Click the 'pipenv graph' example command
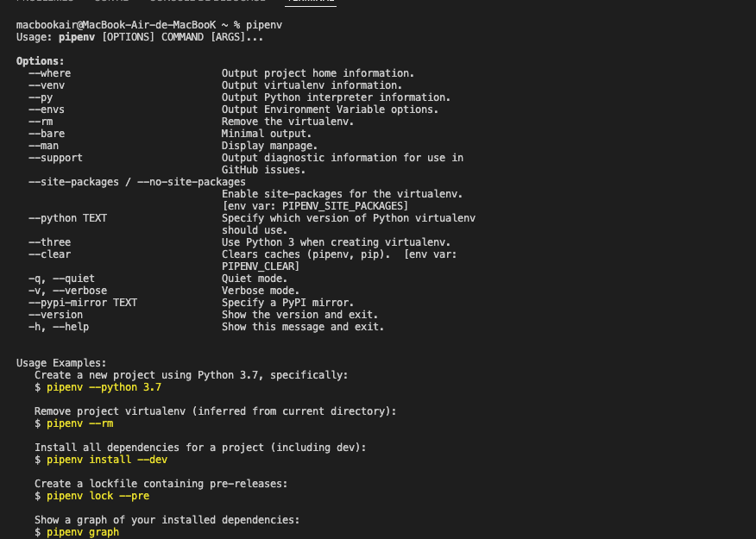Screen dimensions: 756x539 coord(83,532)
